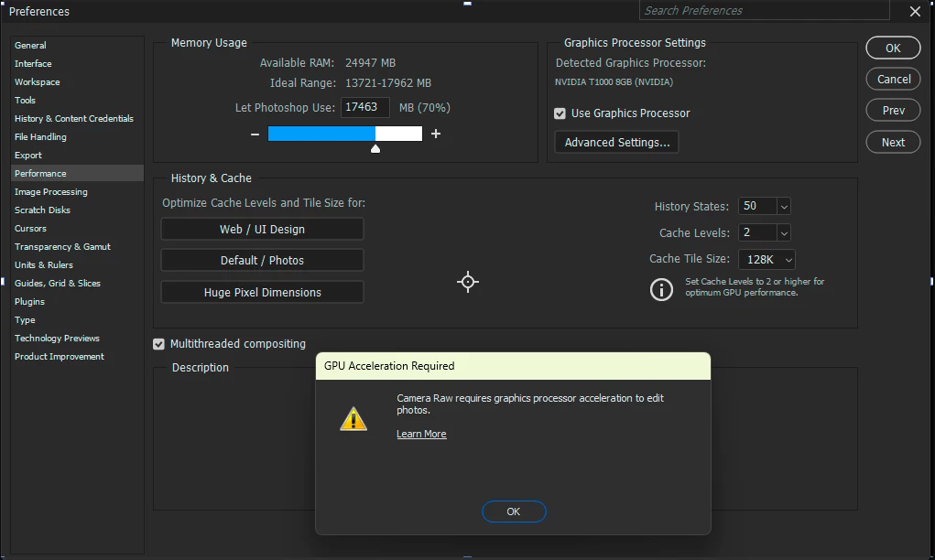The image size is (935, 560).
Task: Toggle Use Graphics Processor checkbox
Action: [x=560, y=113]
